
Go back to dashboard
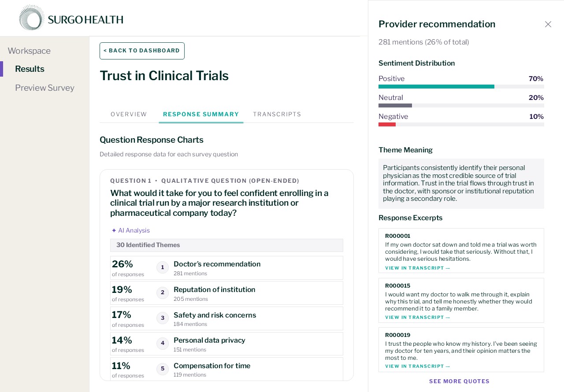click(142, 51)
